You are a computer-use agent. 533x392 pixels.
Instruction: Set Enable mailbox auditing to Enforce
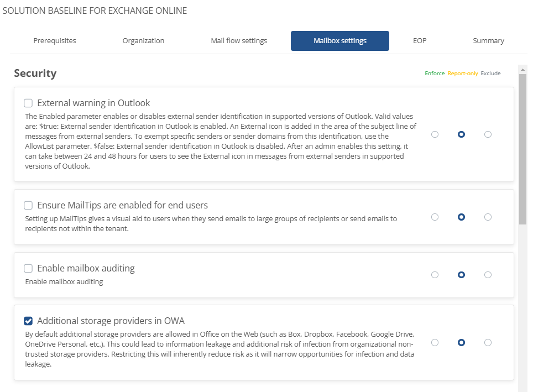coord(435,275)
